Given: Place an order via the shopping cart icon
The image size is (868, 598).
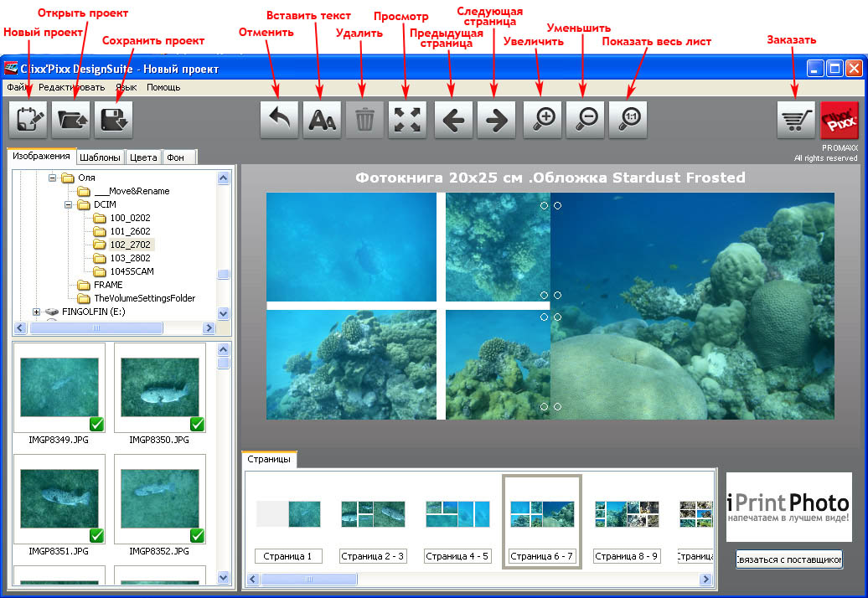Looking at the screenshot, I should 796,120.
